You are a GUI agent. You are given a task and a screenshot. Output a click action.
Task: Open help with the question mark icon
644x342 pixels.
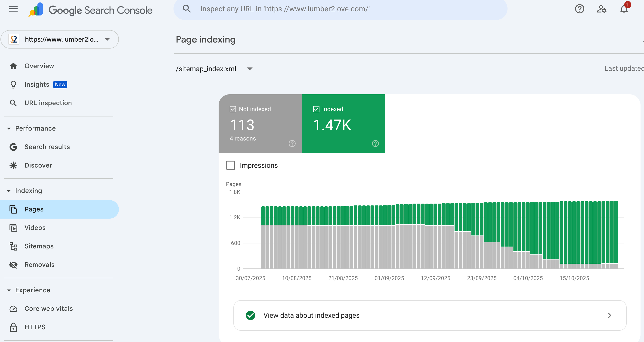click(x=579, y=9)
